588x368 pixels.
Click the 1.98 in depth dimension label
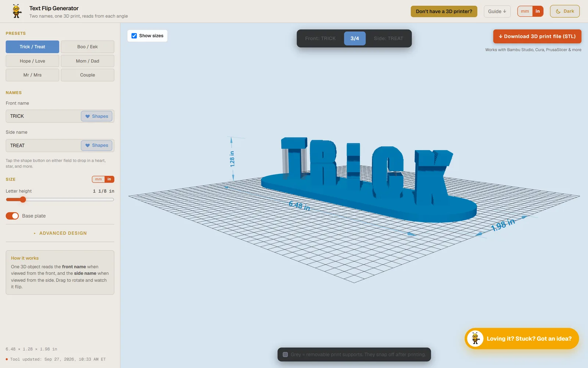coord(503,224)
